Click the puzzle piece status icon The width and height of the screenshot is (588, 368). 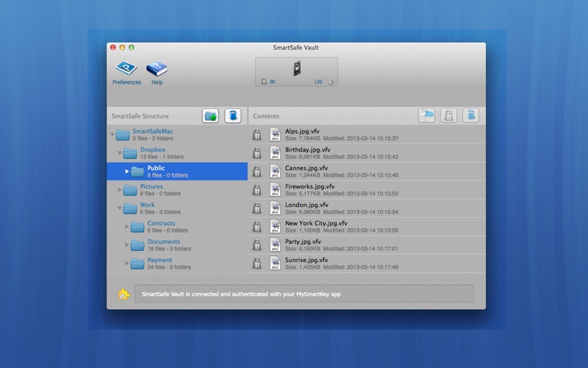tap(123, 294)
